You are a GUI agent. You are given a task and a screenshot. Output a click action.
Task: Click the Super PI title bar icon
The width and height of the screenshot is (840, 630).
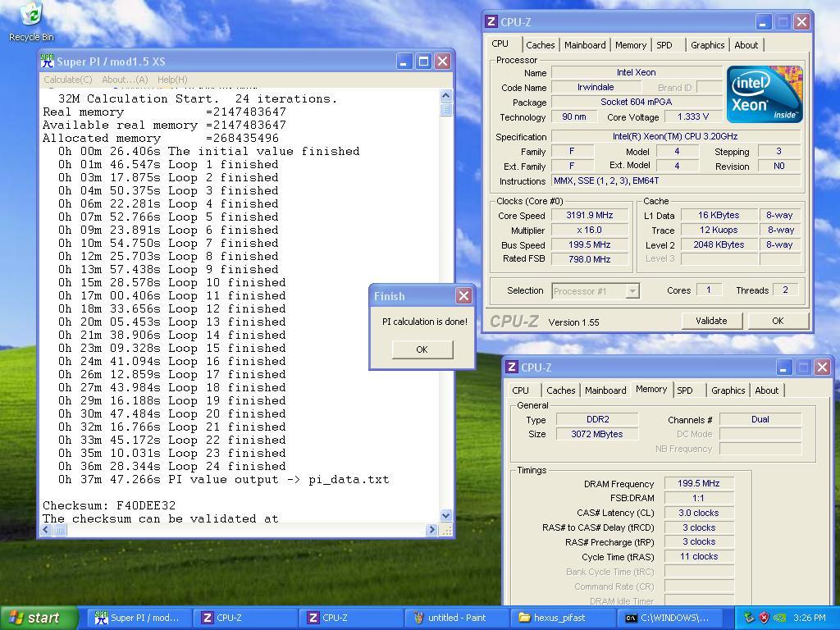[x=47, y=61]
